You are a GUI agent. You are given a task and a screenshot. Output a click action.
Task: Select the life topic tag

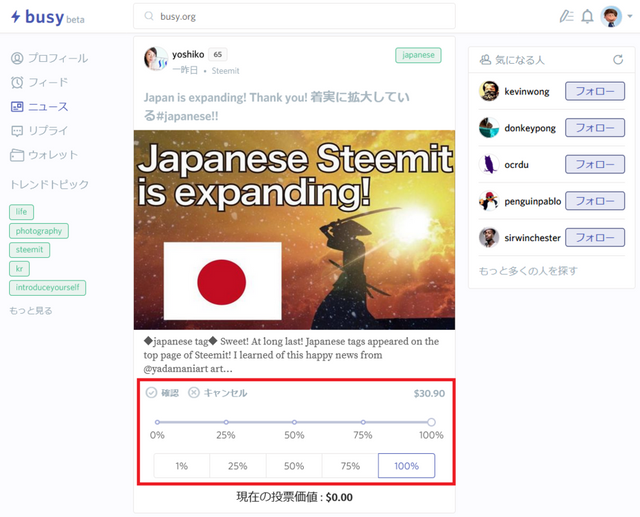21,212
